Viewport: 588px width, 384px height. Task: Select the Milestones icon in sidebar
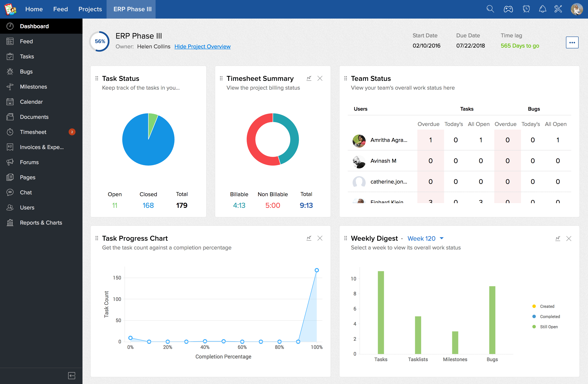[x=10, y=87]
